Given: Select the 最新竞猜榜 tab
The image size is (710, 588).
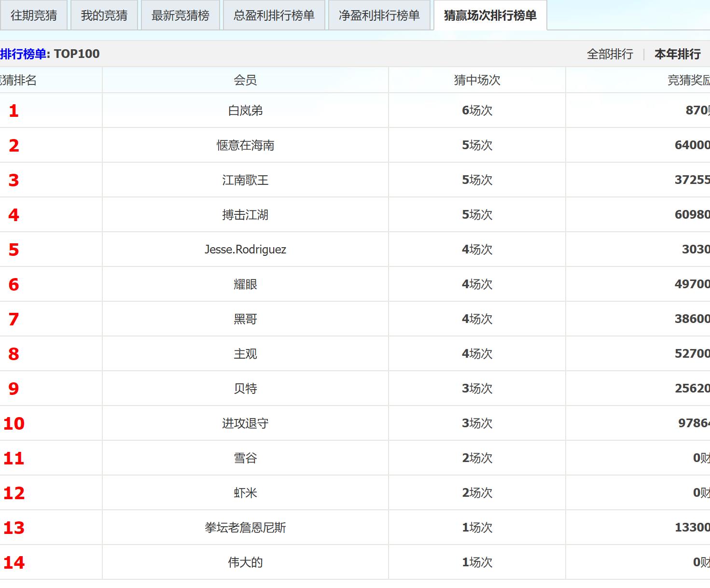Looking at the screenshot, I should click(181, 15).
